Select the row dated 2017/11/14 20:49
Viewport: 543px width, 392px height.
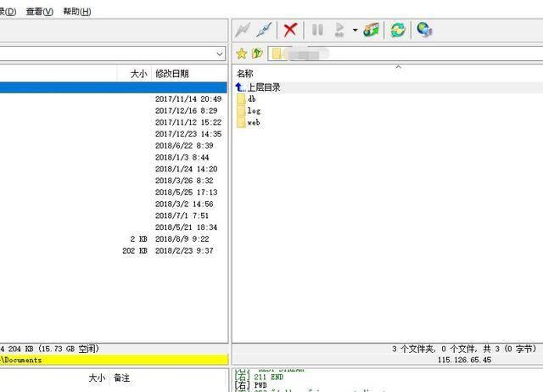click(x=113, y=99)
